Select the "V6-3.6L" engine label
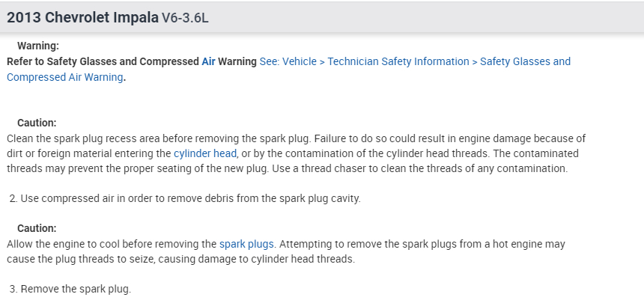The height and width of the screenshot is (306, 644). click(x=185, y=18)
